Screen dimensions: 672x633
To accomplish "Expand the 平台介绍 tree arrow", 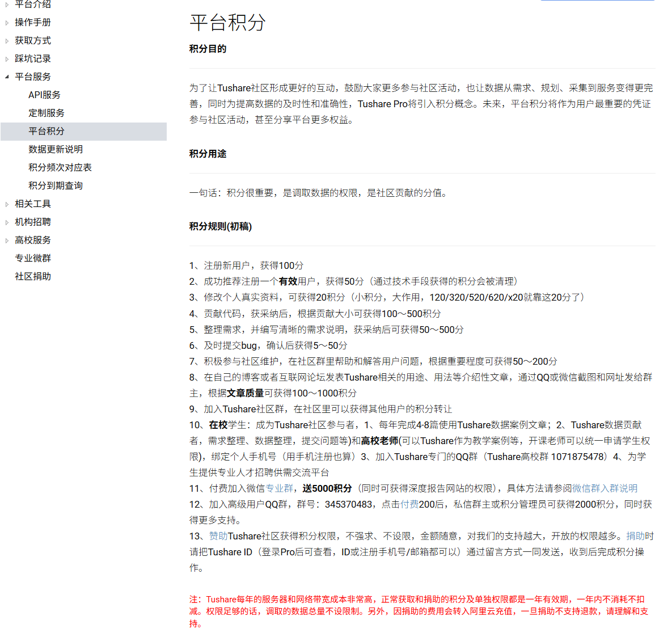I will coord(7,5).
